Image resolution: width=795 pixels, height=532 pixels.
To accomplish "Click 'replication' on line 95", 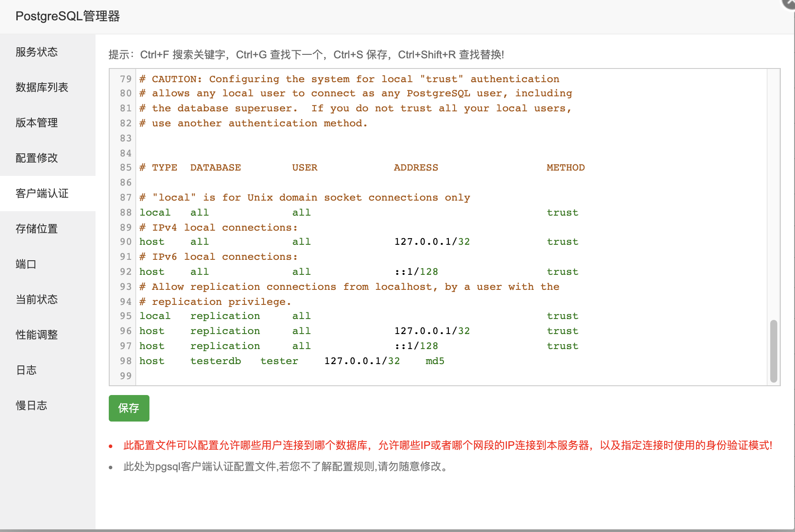I will [225, 316].
